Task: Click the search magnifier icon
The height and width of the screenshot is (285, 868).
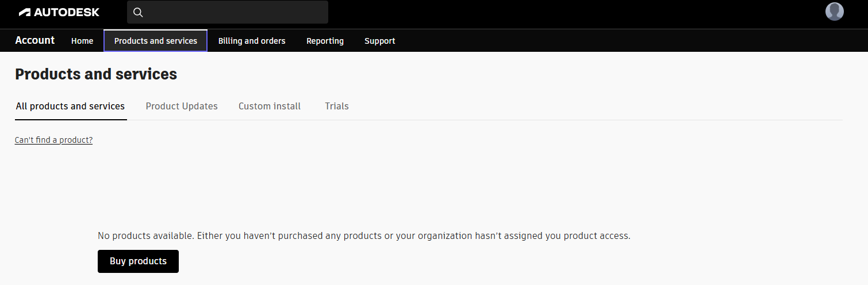Action: pos(138,12)
